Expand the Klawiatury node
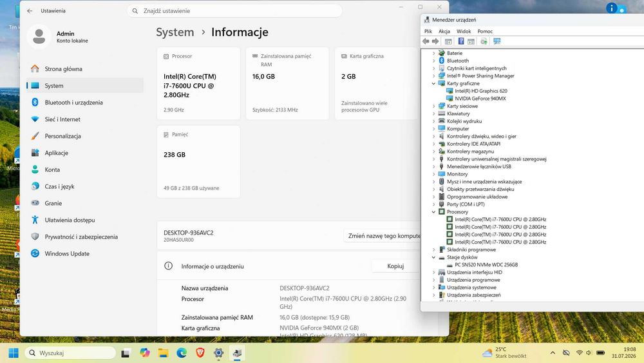 point(433,113)
